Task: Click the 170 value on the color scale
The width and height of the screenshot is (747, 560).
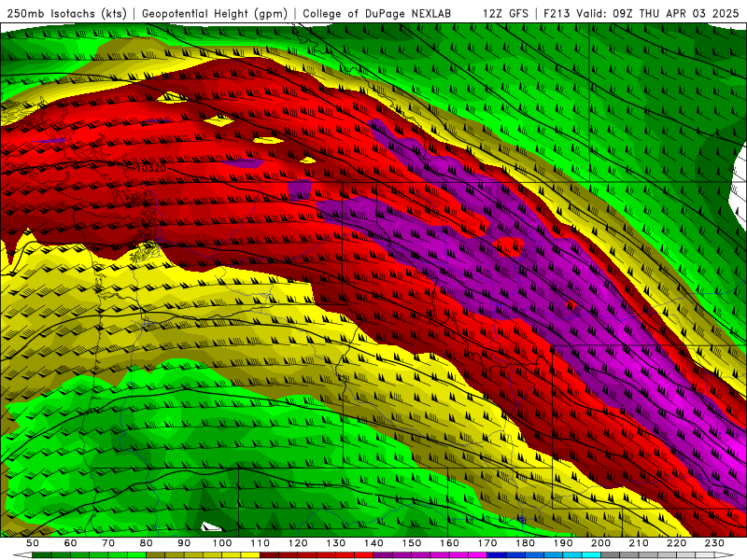Action: pyautogui.click(x=487, y=543)
